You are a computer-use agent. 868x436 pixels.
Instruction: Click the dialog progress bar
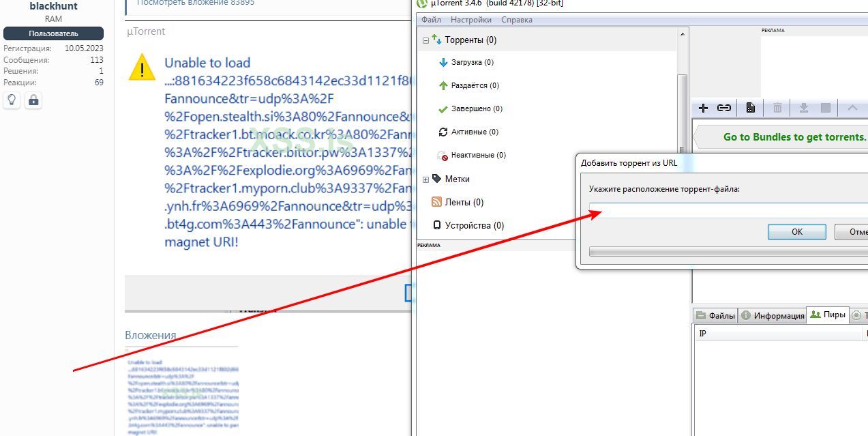coord(728,252)
